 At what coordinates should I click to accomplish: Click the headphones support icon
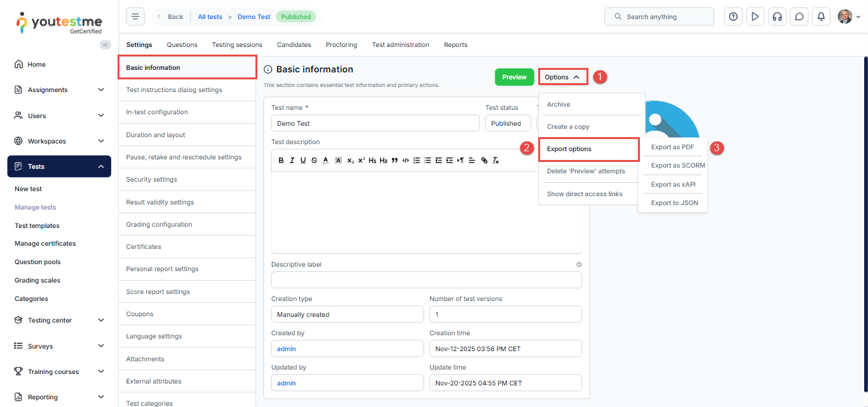[776, 17]
